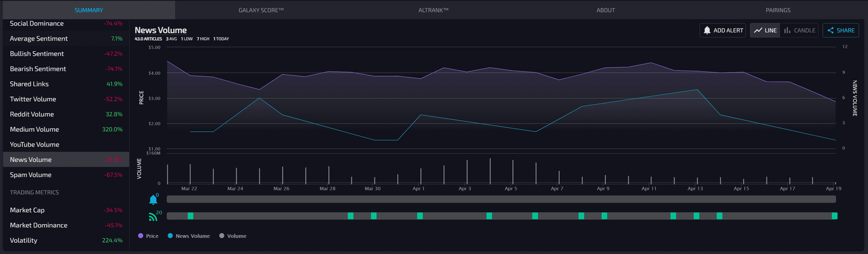
Task: Open the Galaxy Score tab
Action: (261, 10)
